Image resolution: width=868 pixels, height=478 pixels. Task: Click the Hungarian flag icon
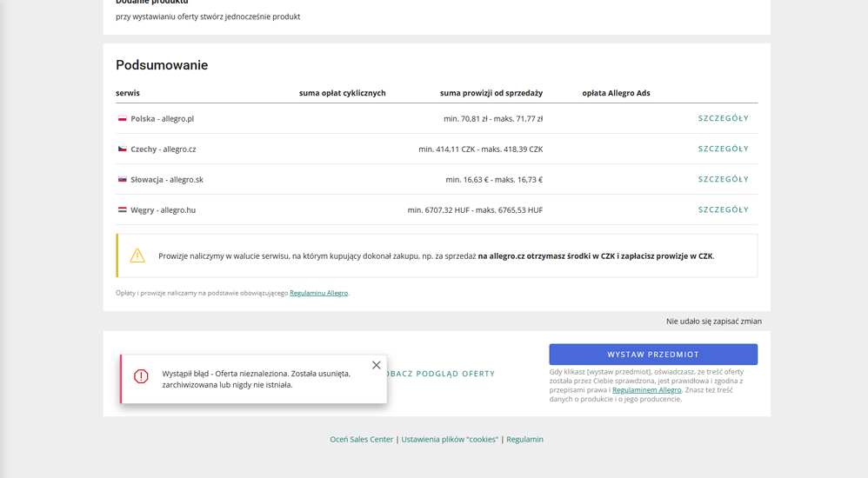[x=123, y=209]
